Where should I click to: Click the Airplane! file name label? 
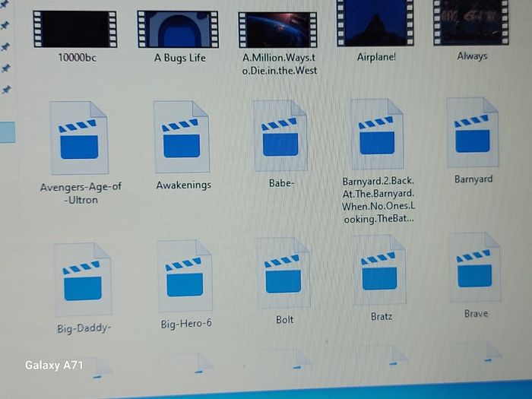pyautogui.click(x=376, y=57)
